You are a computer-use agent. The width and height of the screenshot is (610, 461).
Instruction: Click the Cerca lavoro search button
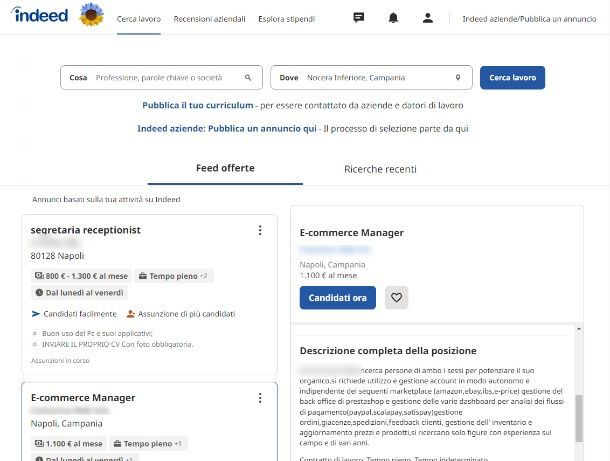[512, 77]
